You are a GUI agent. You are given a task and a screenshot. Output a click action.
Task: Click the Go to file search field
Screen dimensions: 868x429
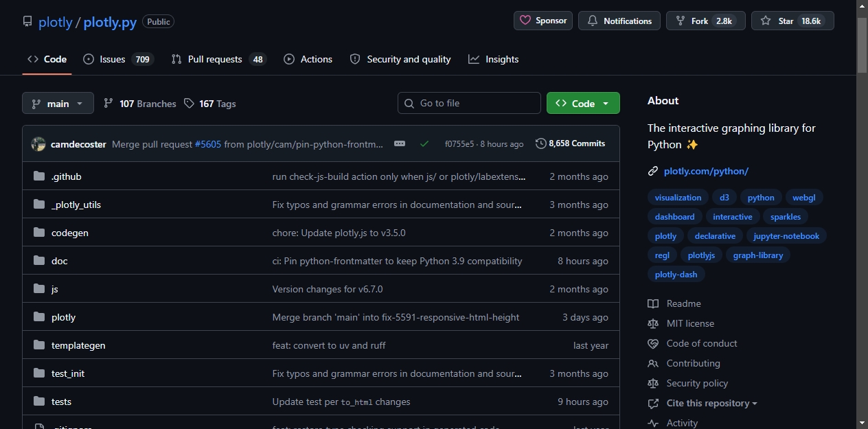(469, 103)
